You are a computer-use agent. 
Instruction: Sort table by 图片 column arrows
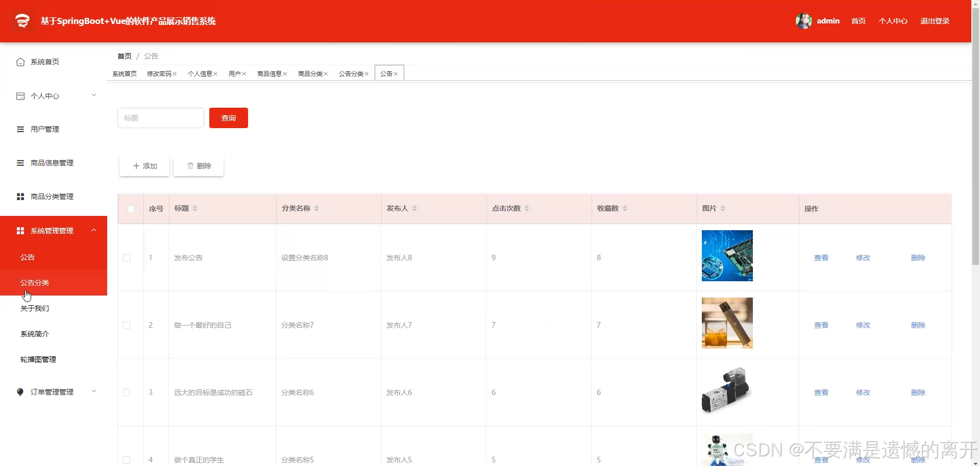tap(723, 208)
